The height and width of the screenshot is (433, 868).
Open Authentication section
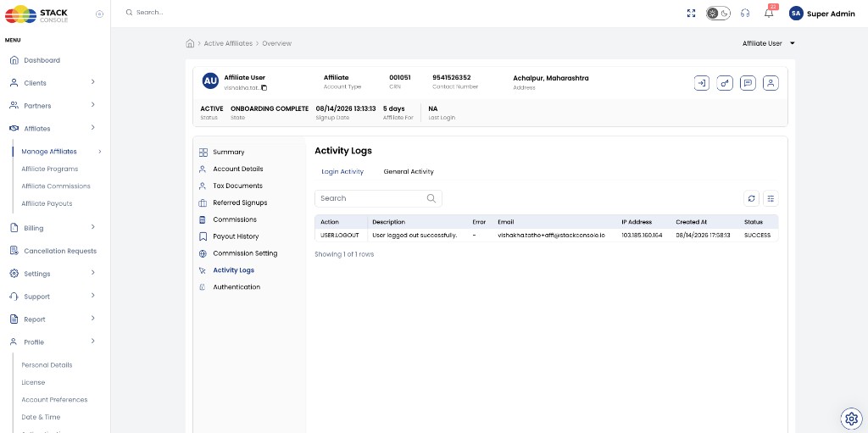(x=229, y=286)
